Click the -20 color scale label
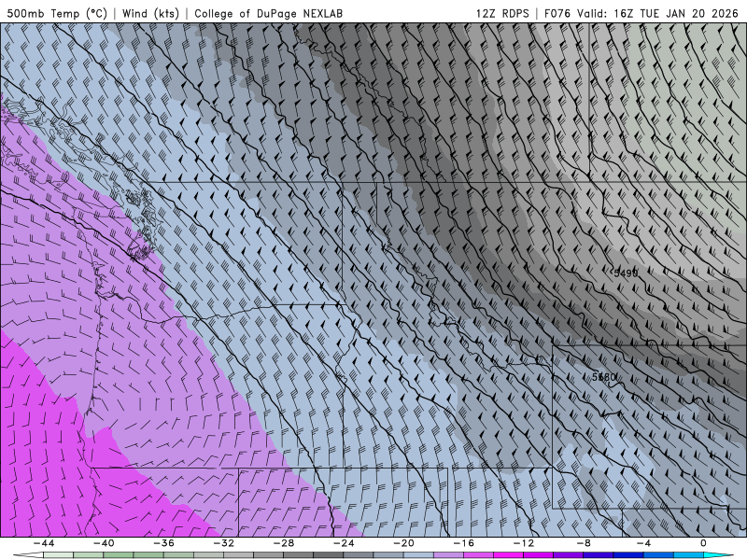 click(x=403, y=543)
